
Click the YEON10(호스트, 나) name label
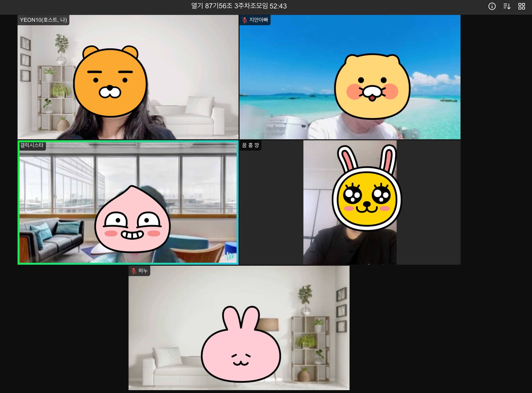click(x=44, y=20)
